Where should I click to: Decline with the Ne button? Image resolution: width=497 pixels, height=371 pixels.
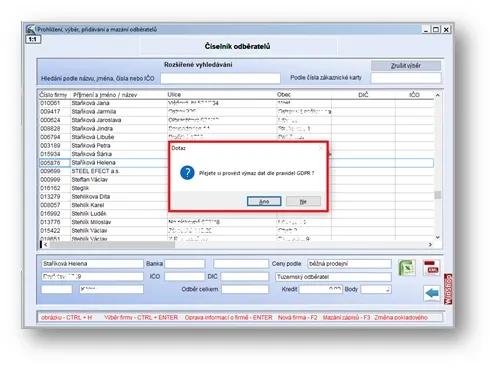pyautogui.click(x=303, y=201)
